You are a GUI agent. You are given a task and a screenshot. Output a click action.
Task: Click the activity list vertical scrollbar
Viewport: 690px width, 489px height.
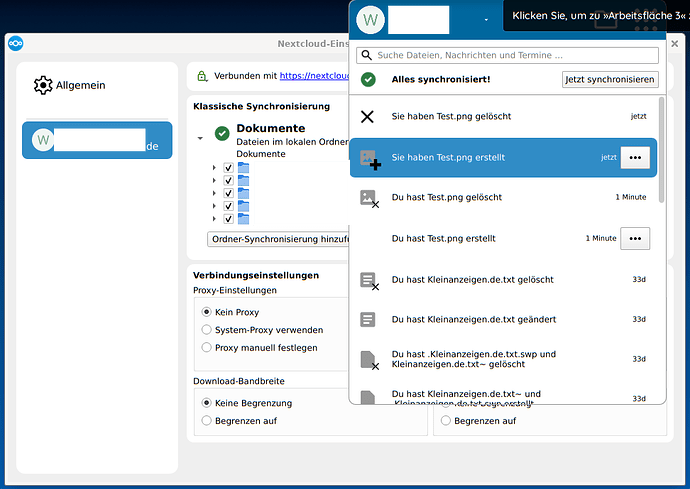pyautogui.click(x=661, y=150)
